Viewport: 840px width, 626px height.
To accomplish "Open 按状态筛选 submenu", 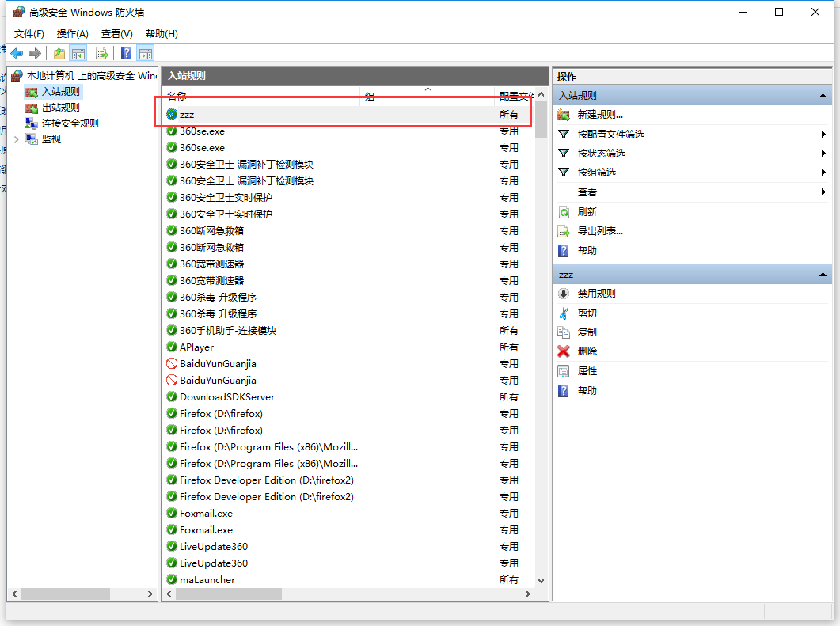I will [x=692, y=154].
